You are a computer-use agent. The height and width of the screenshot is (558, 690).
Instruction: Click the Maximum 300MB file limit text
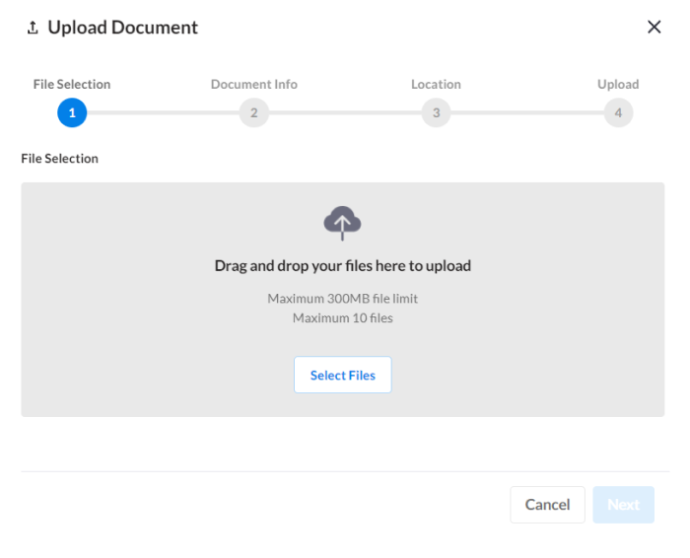coord(343,299)
